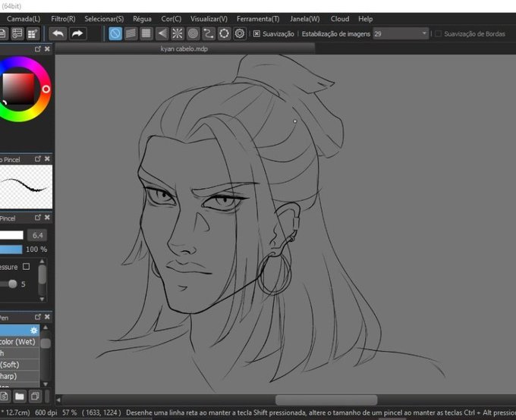
Task: Toggle the pressure checkbox in brush settings
Action: point(27,266)
